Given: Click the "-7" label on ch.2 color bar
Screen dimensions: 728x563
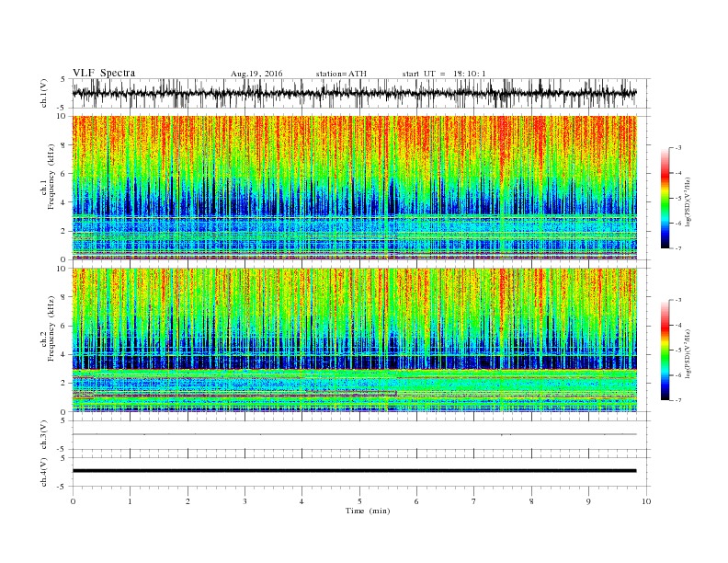Looking at the screenshot, I should point(677,400).
